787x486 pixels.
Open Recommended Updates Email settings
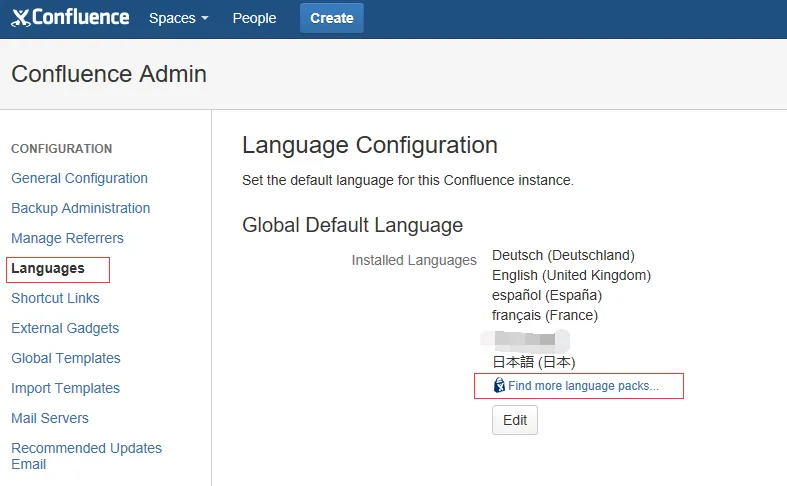(x=86, y=456)
